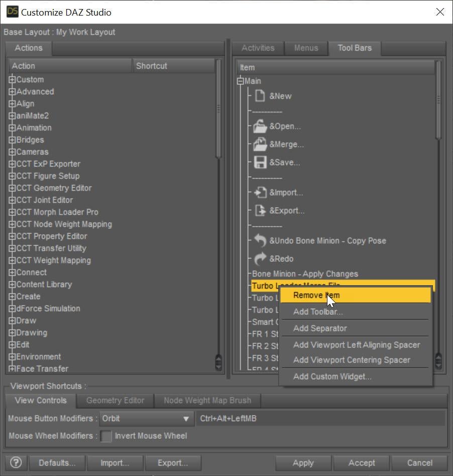Open the Mouse Button Modifiers Orbit dropdown
Image resolution: width=453 pixels, height=476 pixels.
click(x=147, y=418)
